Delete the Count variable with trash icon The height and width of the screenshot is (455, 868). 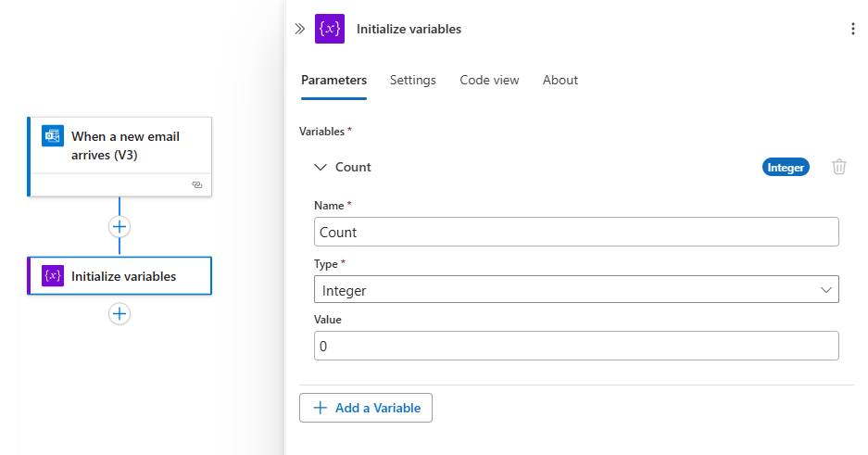click(839, 167)
